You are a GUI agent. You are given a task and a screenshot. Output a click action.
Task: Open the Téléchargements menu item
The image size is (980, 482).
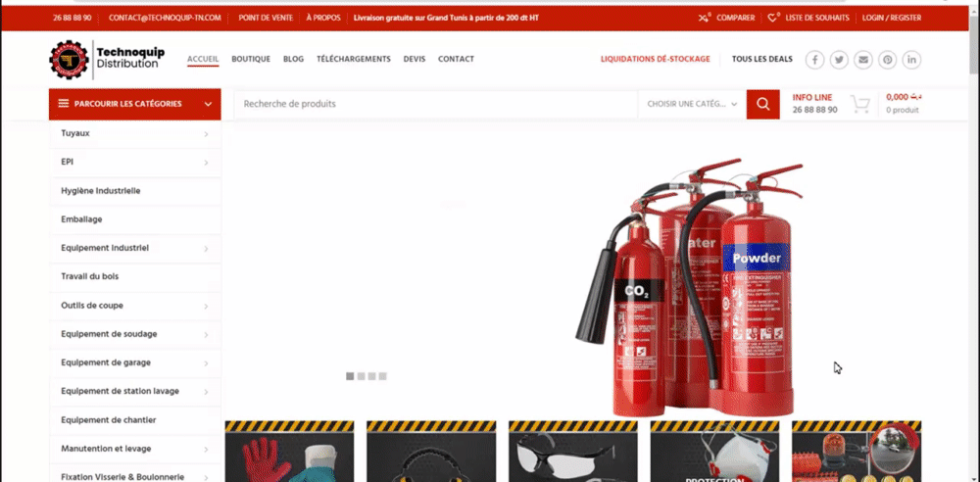coord(353,60)
